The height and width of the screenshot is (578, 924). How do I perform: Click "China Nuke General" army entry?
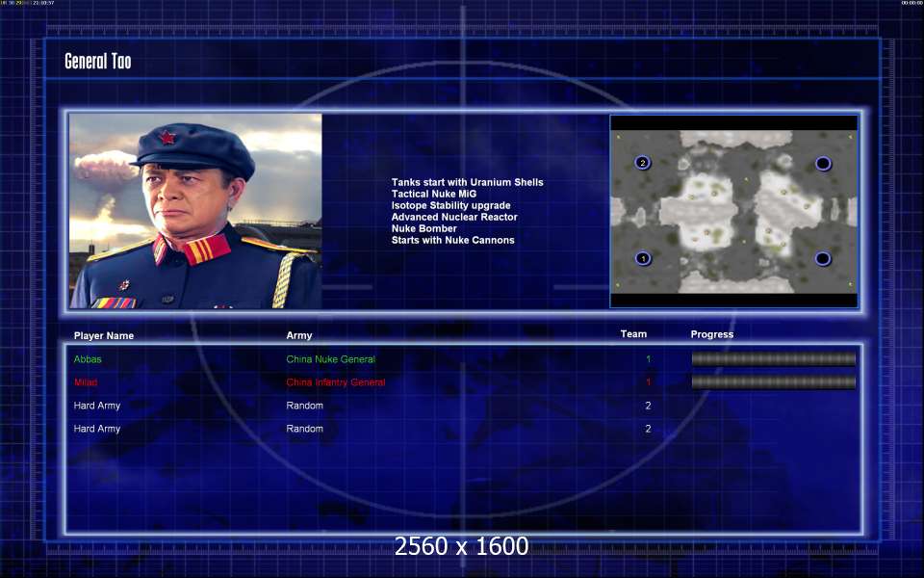click(x=330, y=358)
